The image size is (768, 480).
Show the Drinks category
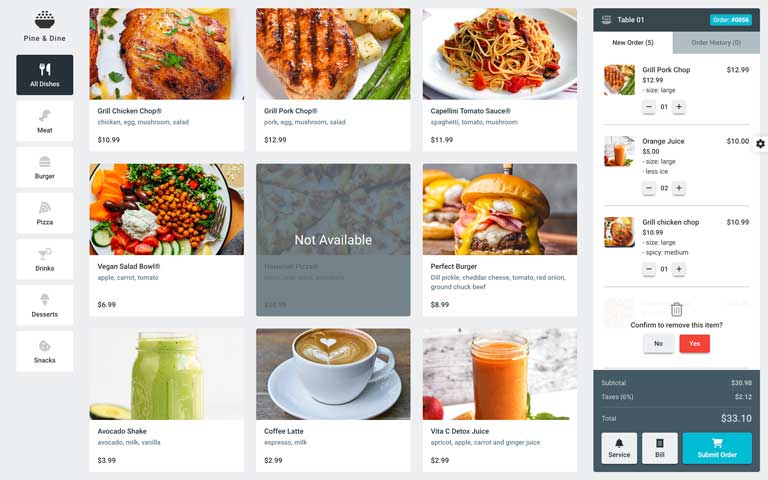point(45,259)
